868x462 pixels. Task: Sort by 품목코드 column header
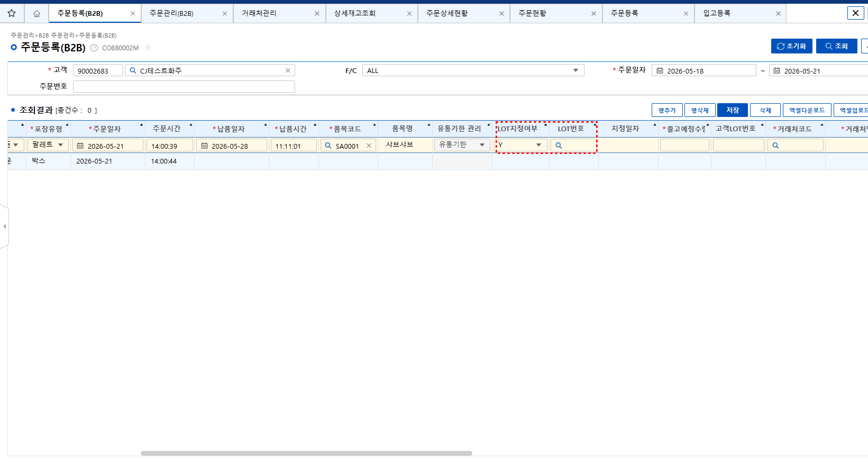348,129
